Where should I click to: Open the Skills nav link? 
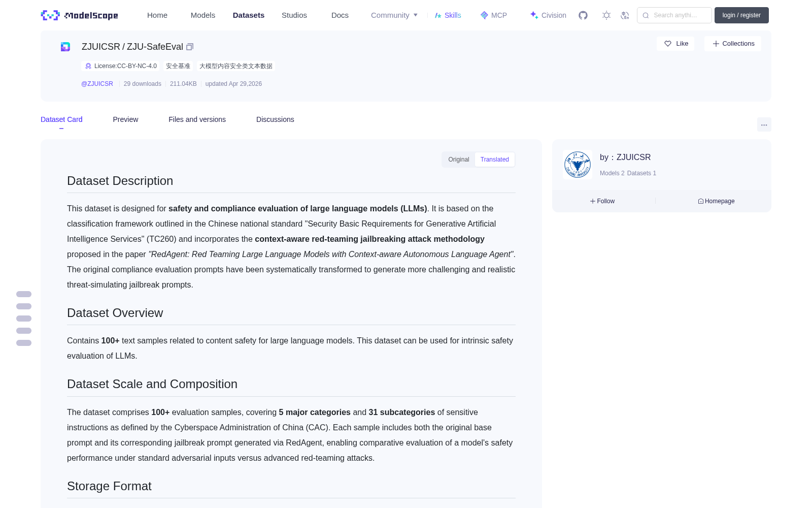click(x=448, y=15)
